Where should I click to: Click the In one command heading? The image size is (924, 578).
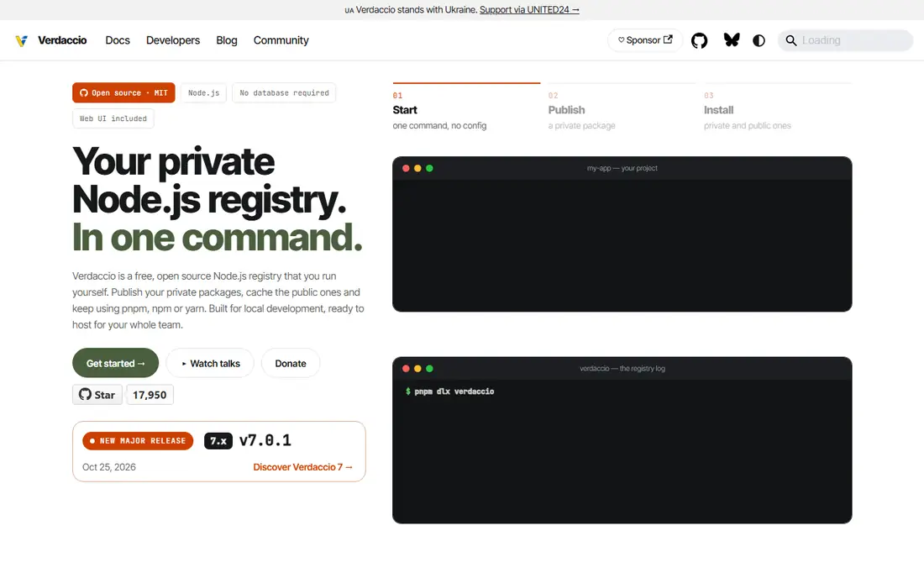point(217,238)
